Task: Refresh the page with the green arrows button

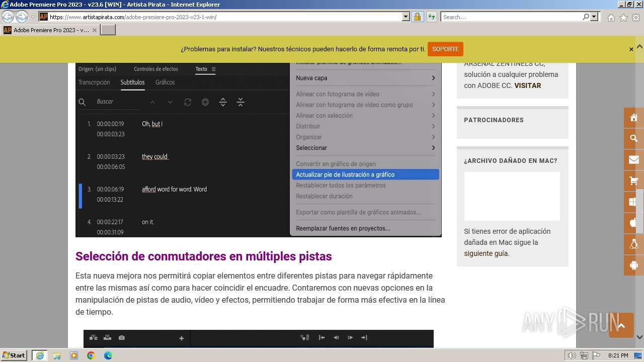Action: 431,17
